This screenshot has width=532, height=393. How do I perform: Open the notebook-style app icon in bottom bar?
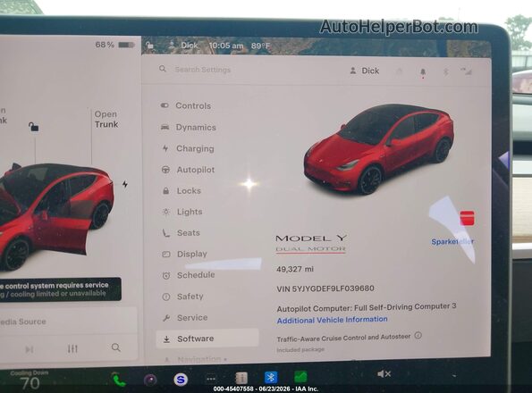241,378
